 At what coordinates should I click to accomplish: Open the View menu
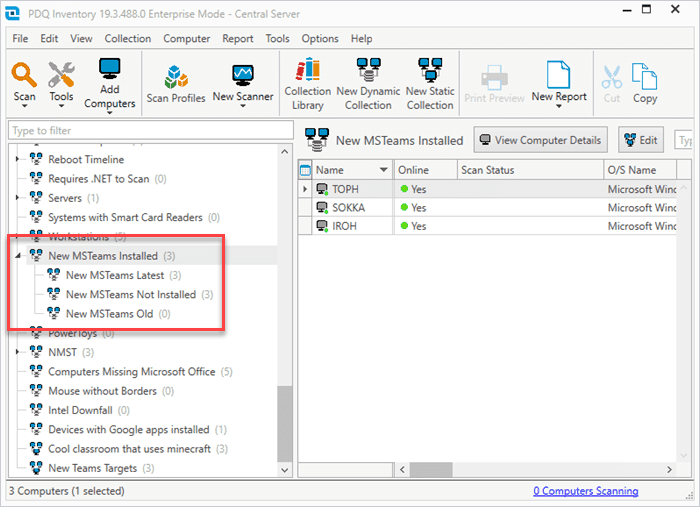[81, 38]
